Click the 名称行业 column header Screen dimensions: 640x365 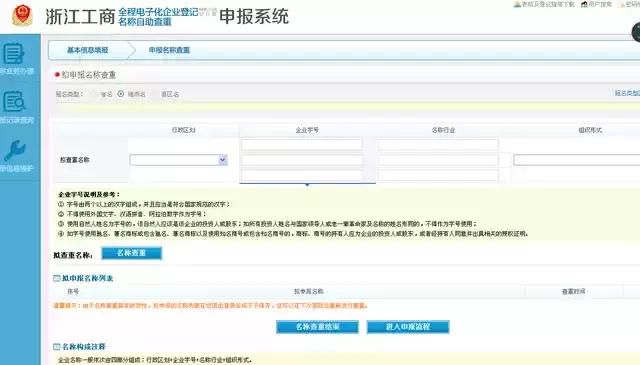(x=444, y=130)
